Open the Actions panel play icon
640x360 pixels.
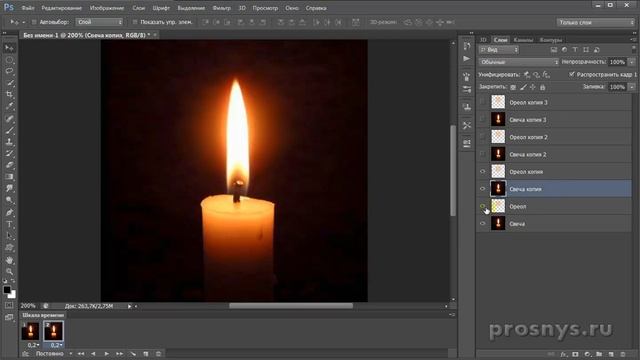[x=467, y=59]
